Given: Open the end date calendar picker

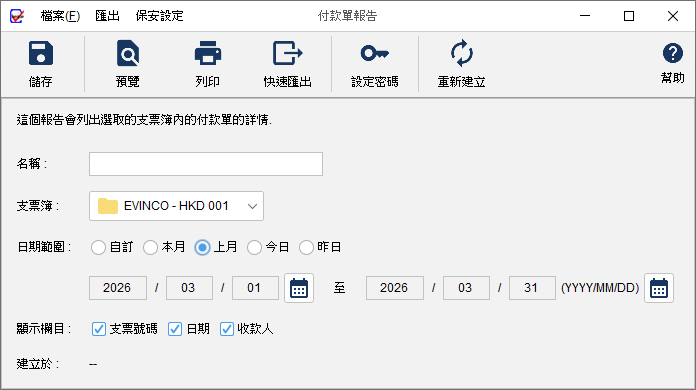Looking at the screenshot, I should tap(659, 288).
